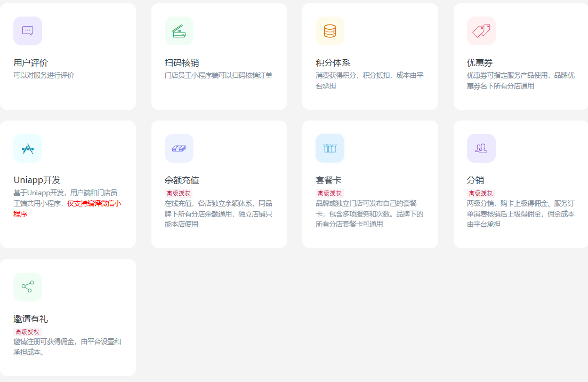Select the 高级授权 label under 分销
The image size is (588, 382).
(x=481, y=193)
